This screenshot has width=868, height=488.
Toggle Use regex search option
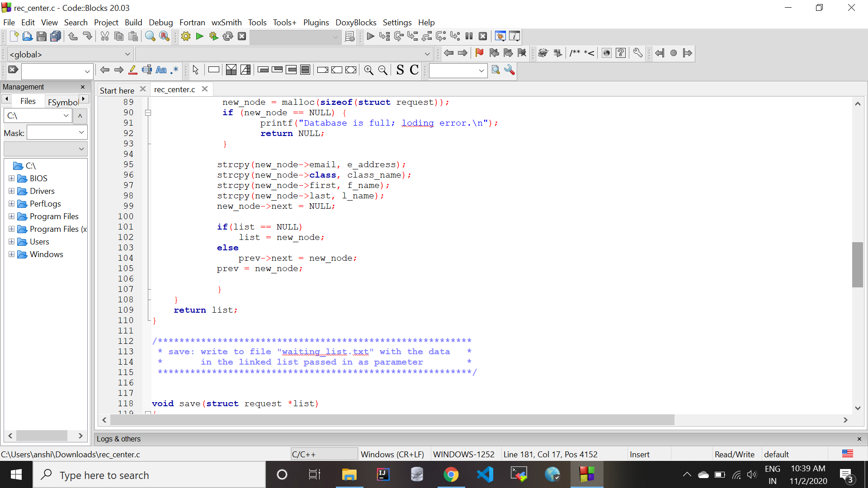coord(175,70)
